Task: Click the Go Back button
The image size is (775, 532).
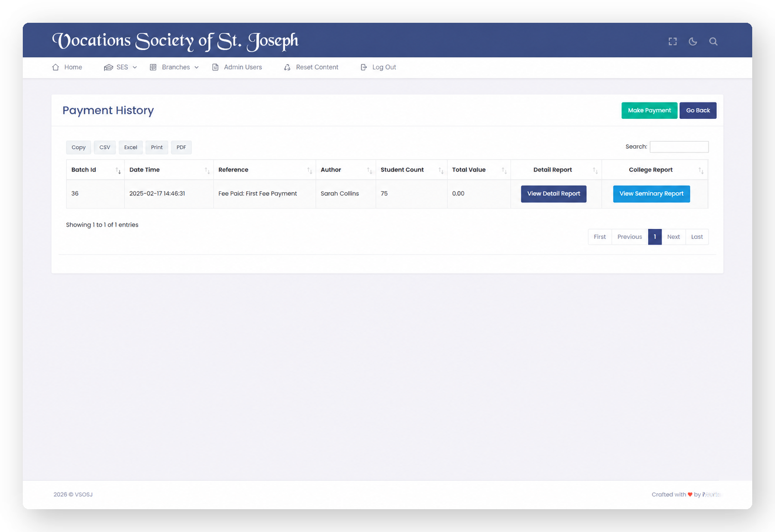Action: [x=698, y=111]
